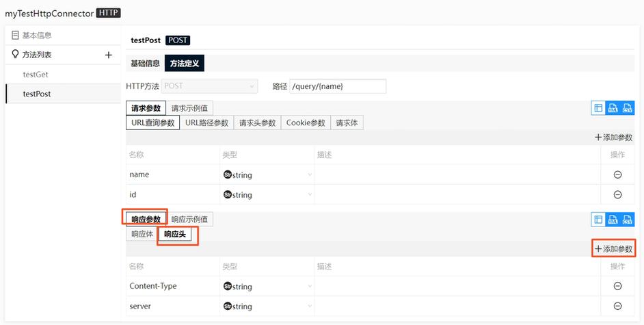Click the myTestHttpConnector title

49,14
